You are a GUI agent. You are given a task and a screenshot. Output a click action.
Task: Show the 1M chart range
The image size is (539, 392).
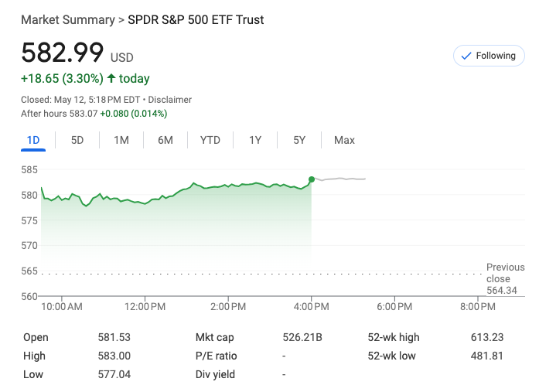121,140
